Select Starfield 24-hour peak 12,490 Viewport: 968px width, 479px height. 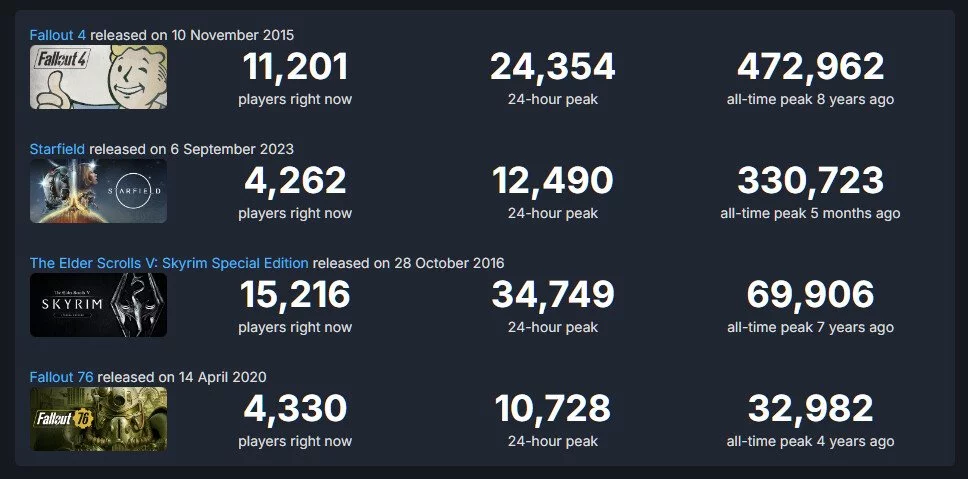pos(553,181)
